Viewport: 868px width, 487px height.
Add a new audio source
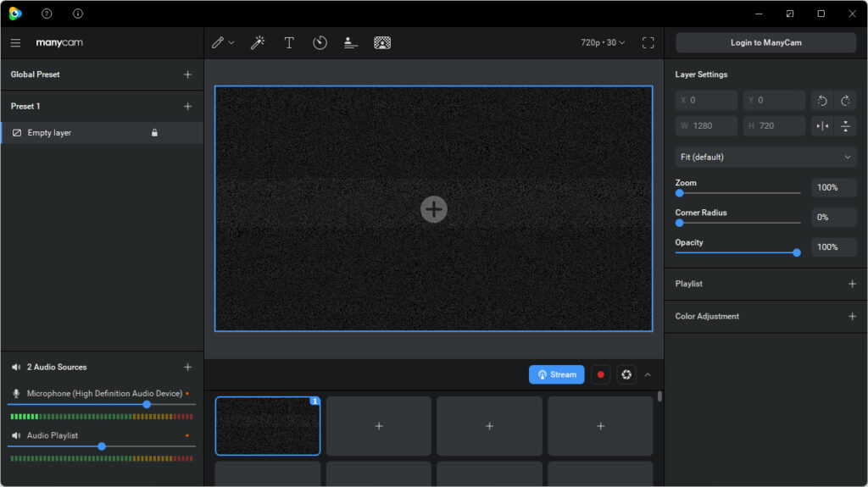point(187,367)
